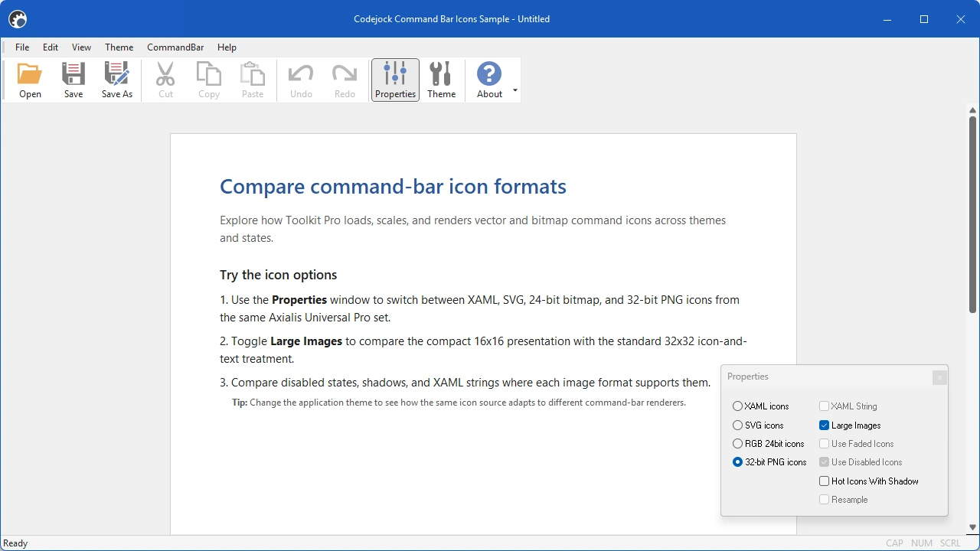This screenshot has height=551, width=980.
Task: Click the Properties panel title bar
Action: click(827, 377)
